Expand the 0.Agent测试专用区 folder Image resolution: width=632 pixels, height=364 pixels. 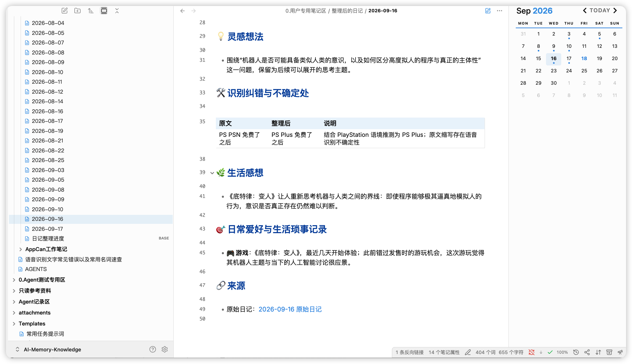coord(14,280)
